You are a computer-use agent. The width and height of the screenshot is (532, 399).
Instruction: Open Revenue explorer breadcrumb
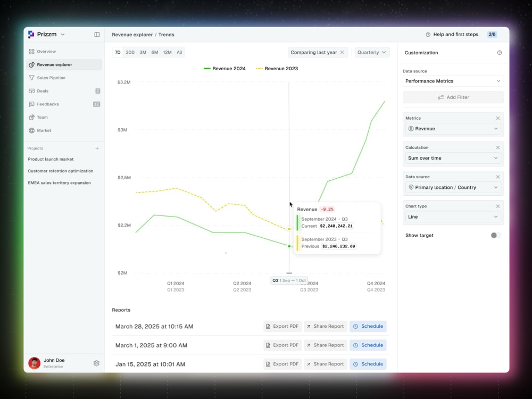[x=132, y=35]
